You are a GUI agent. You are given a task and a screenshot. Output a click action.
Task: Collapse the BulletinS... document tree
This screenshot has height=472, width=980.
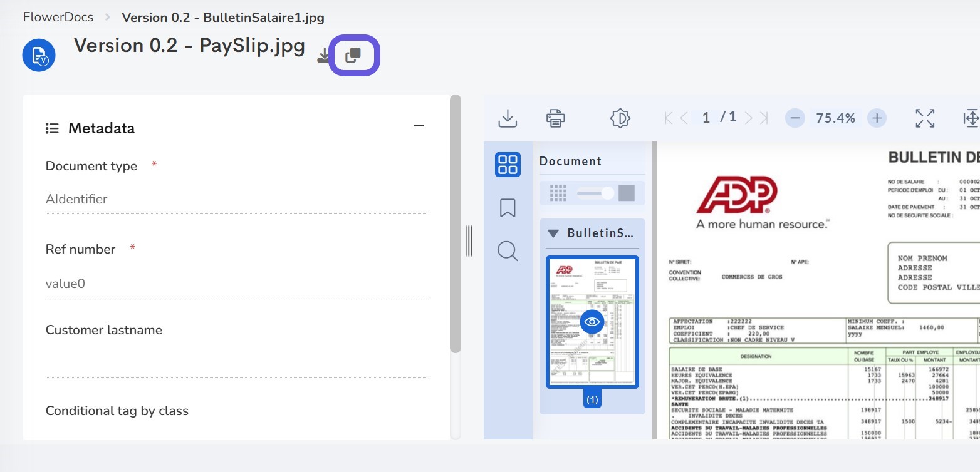pos(553,233)
